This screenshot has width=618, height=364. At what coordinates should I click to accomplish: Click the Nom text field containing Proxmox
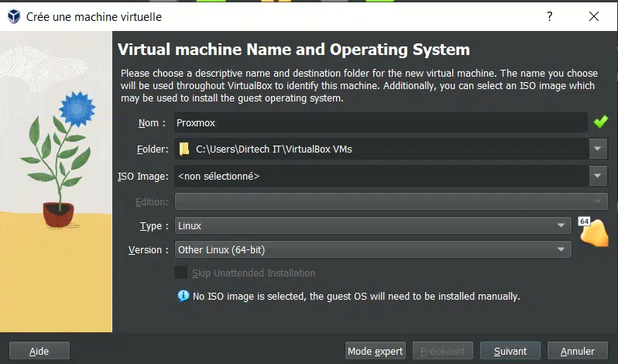(381, 122)
